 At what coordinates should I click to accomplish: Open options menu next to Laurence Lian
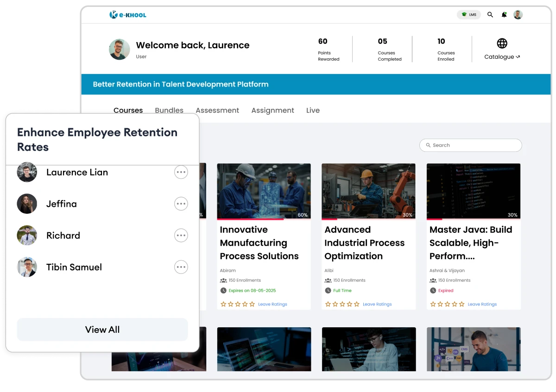pyautogui.click(x=181, y=172)
